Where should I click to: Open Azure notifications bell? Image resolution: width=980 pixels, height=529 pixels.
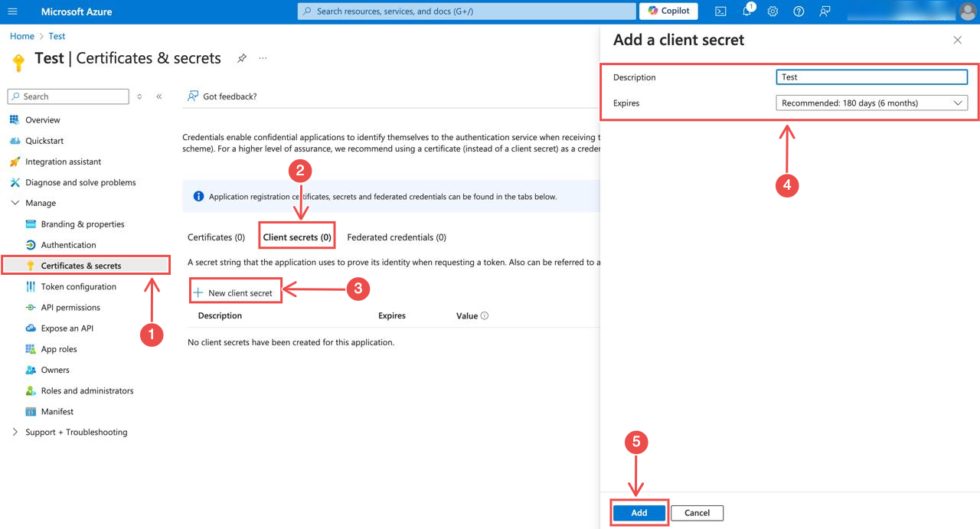pos(746,11)
